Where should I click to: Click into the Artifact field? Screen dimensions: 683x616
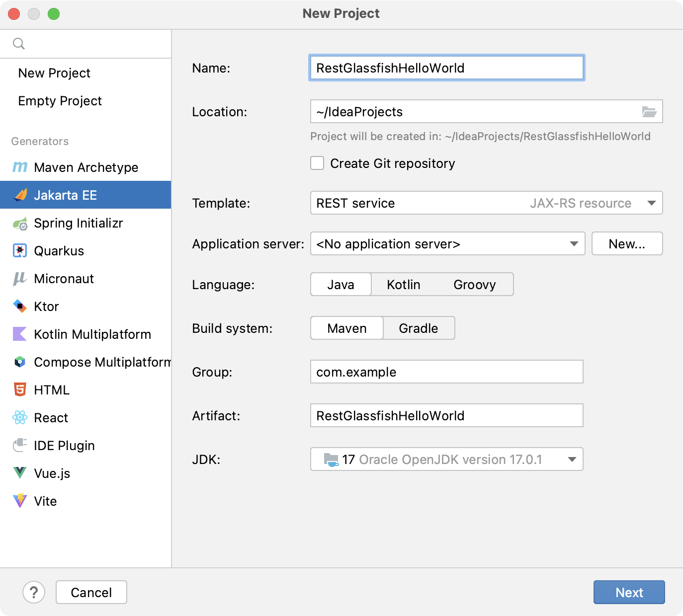[447, 416]
